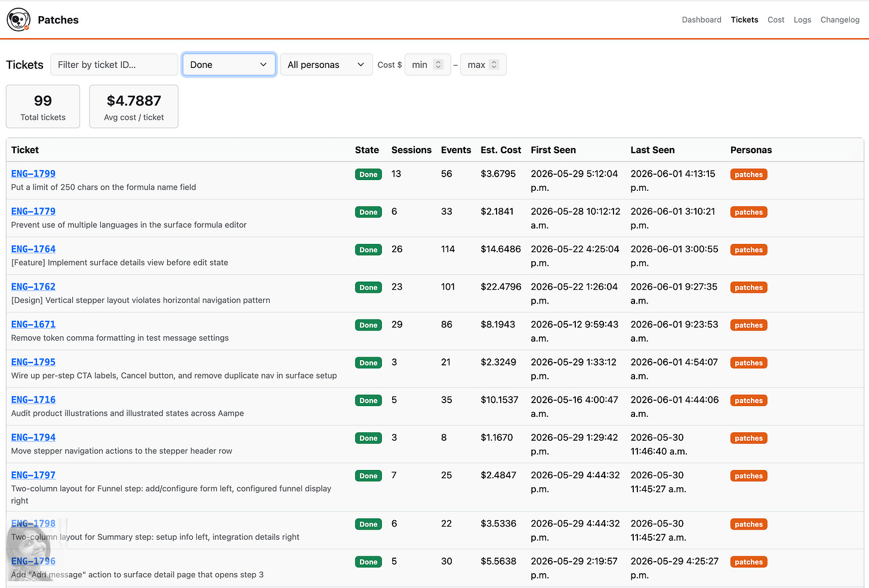Screen dimensions: 869x588
Task: Click the Sessions column header
Action: [x=411, y=150]
